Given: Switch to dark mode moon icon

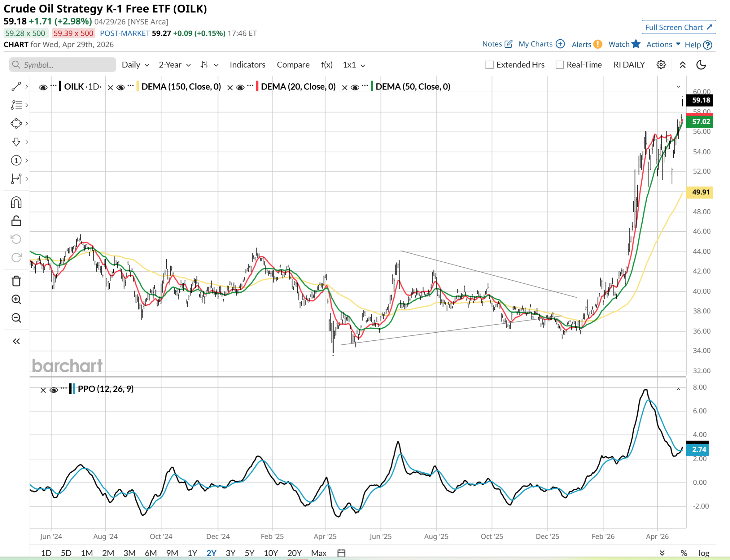Looking at the screenshot, I should (701, 65).
